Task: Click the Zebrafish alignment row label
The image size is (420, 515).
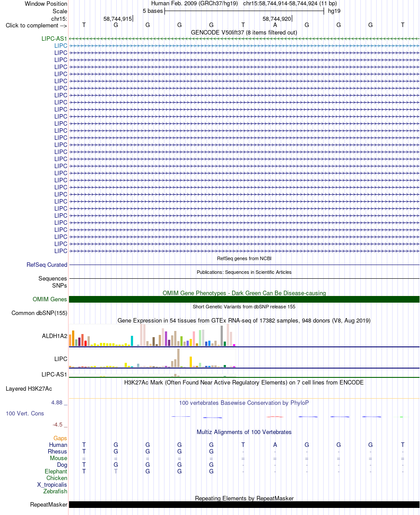Action: (x=55, y=492)
